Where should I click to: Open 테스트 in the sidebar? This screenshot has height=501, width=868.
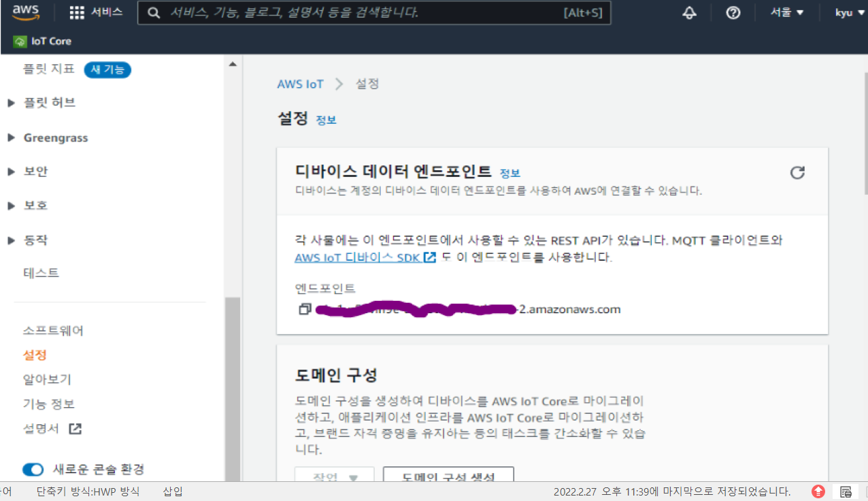[x=41, y=273]
